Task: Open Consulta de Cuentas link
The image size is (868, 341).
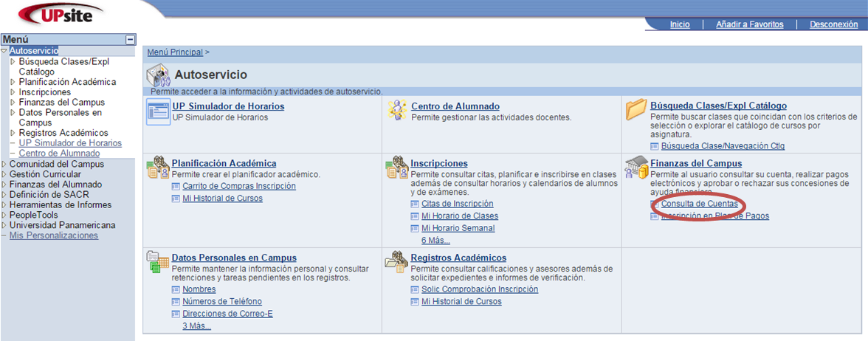Action: [700, 204]
